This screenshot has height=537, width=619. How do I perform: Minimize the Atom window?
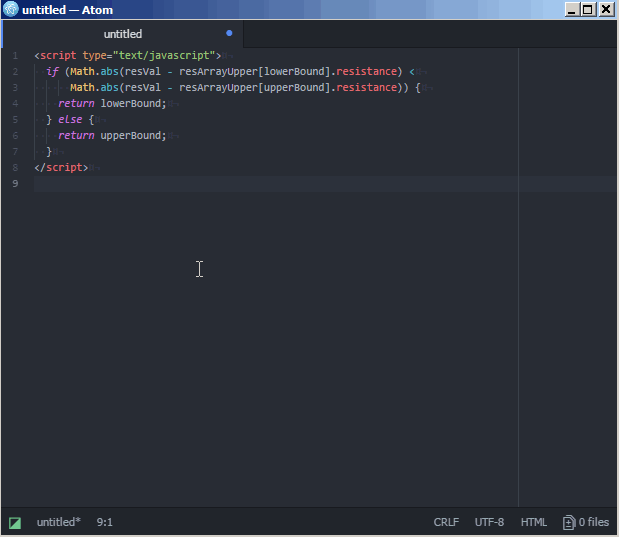click(572, 9)
